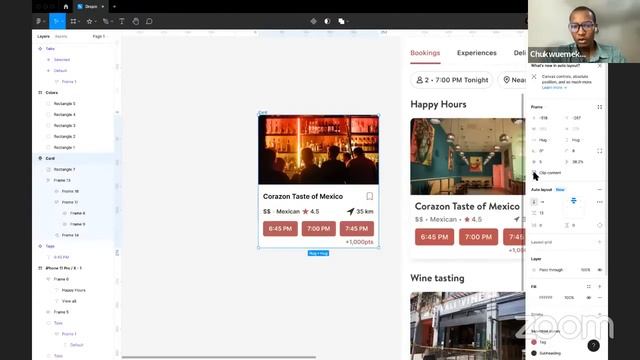Select the iPhone 11 Pro / X - 1 layer
640x360 pixels.
tap(73, 268)
